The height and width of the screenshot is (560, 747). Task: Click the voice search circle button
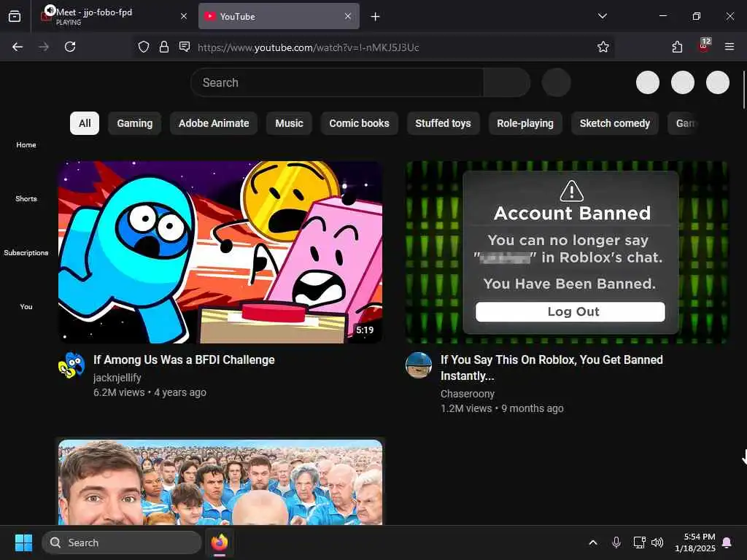(x=556, y=82)
